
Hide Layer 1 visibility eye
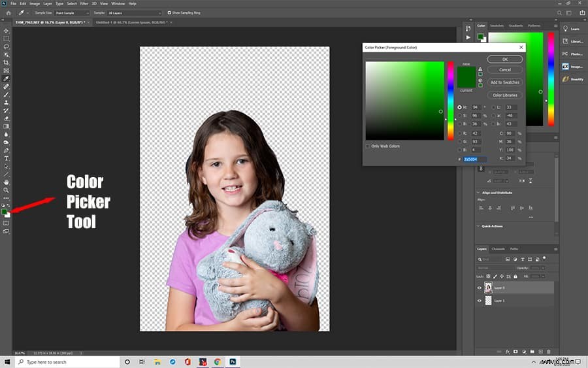tap(480, 301)
